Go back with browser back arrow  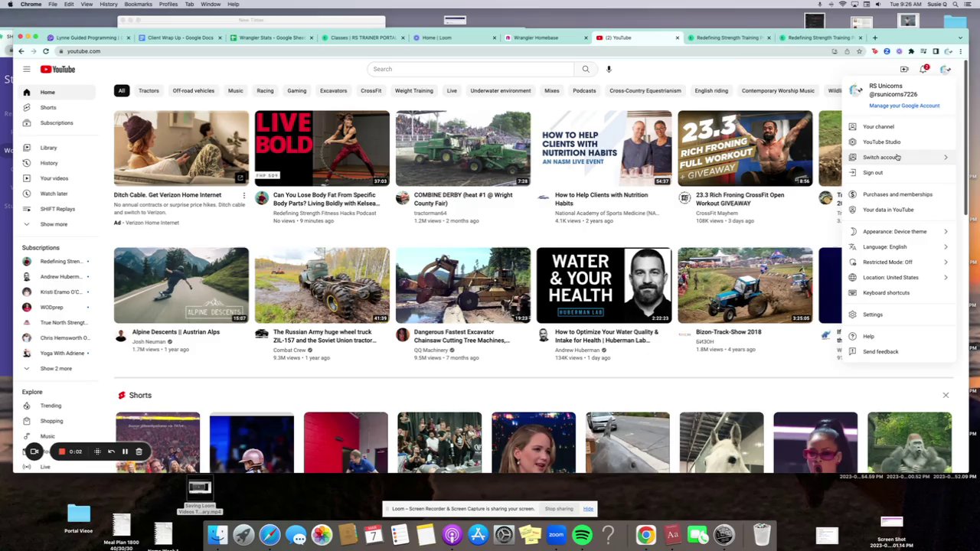click(x=21, y=51)
